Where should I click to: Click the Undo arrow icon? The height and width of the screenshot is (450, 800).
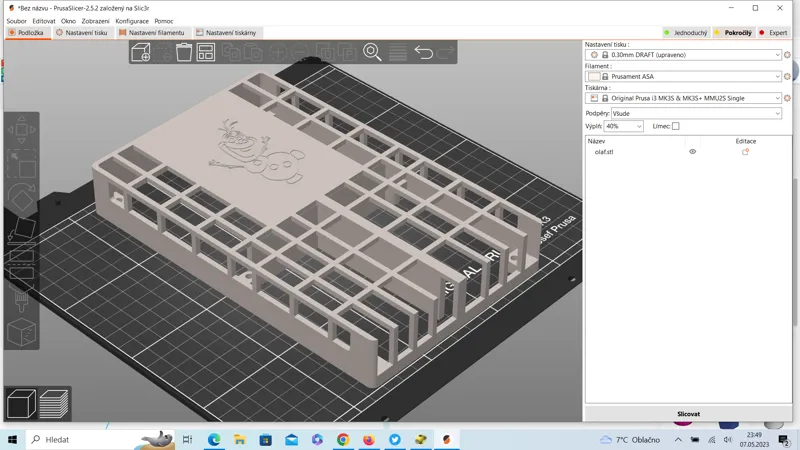coord(423,52)
